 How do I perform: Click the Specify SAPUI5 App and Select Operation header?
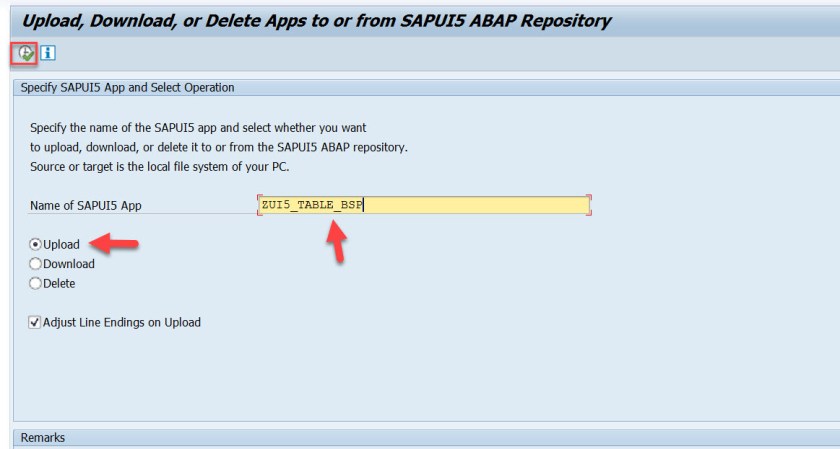426,87
